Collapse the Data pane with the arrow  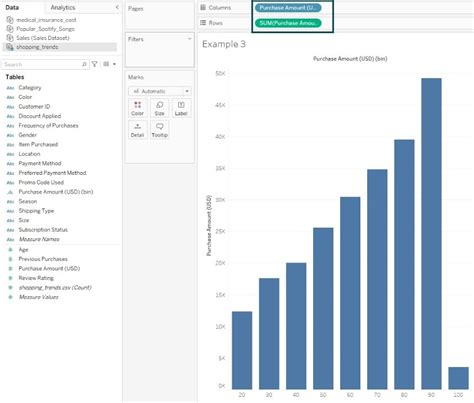pyautogui.click(x=117, y=7)
